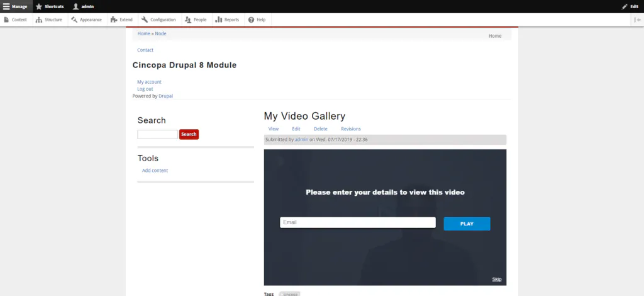Switch to the Revisions tab
Viewport: 644px width, 296px height.
(x=351, y=128)
